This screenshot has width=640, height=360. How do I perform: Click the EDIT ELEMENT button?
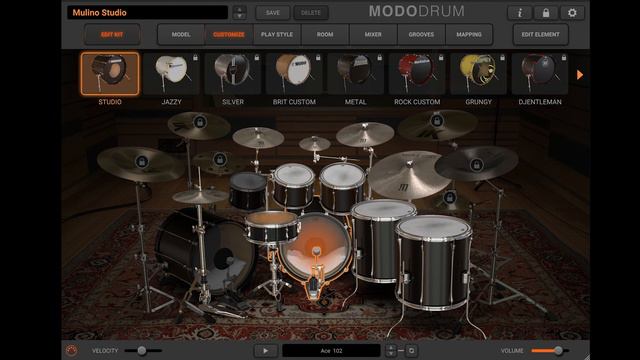pyautogui.click(x=540, y=34)
